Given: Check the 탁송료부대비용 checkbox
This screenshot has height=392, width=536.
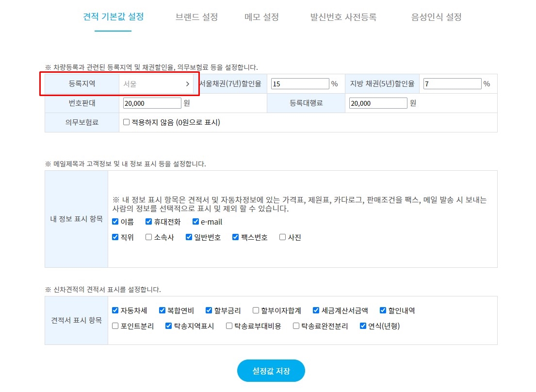Looking at the screenshot, I should [229, 326].
